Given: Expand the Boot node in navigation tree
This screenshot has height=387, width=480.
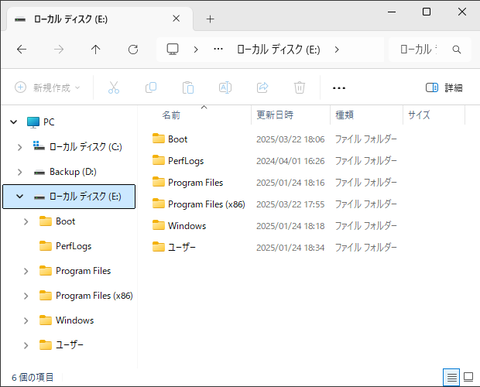Looking at the screenshot, I should point(26,221).
